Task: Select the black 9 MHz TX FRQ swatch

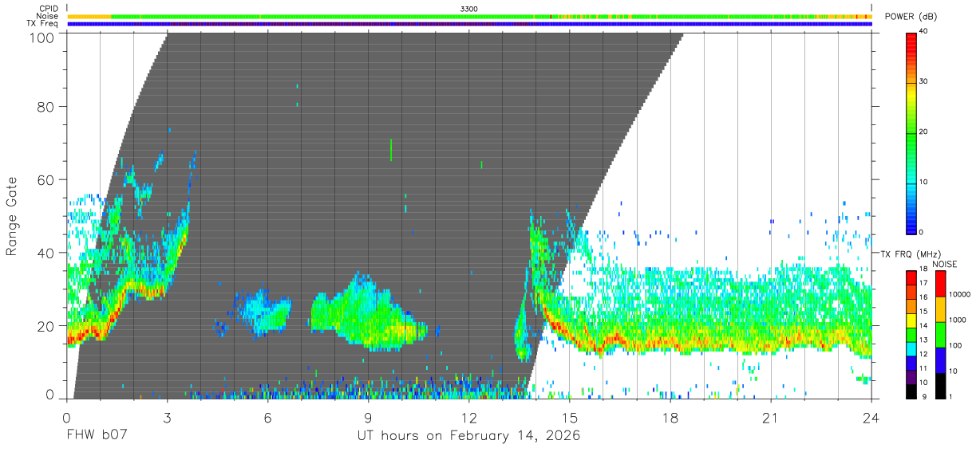Action: tap(911, 391)
